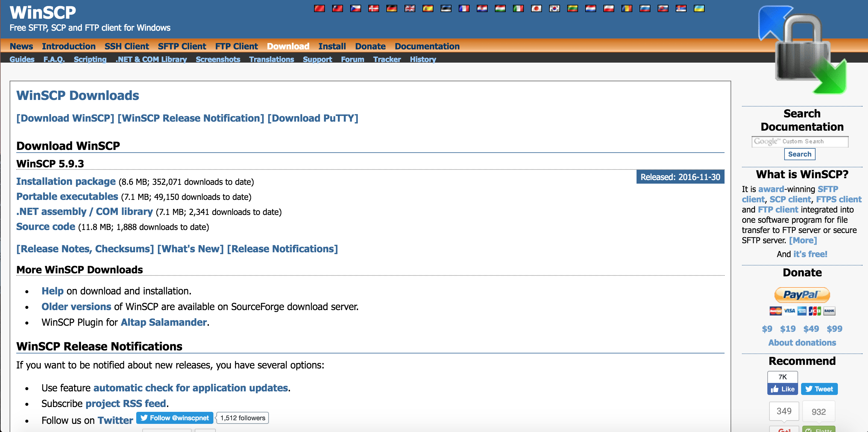
Task: Go to SFTP Client page
Action: point(182,46)
